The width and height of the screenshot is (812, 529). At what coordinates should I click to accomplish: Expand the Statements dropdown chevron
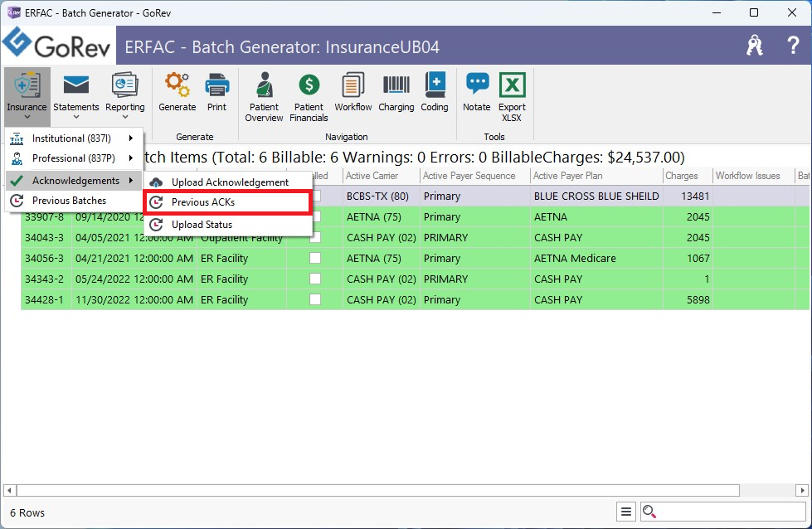(76, 118)
